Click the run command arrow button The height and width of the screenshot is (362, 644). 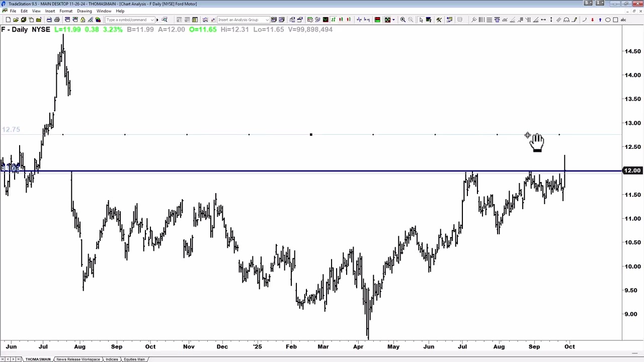(x=157, y=20)
